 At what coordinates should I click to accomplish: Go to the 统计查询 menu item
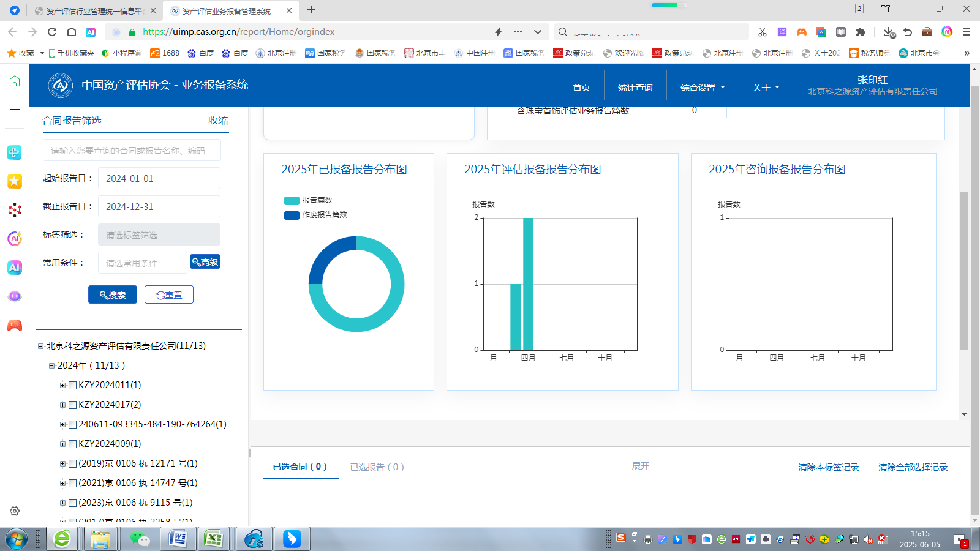(635, 88)
